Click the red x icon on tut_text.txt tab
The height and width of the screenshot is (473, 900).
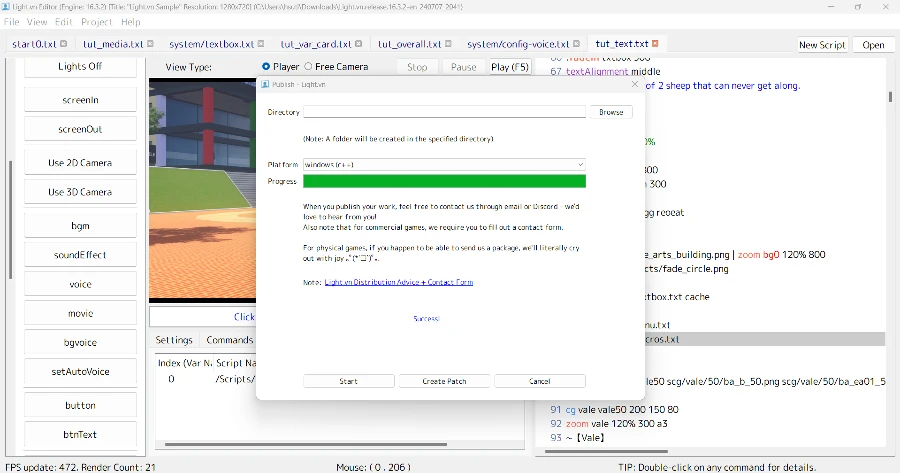tap(657, 44)
